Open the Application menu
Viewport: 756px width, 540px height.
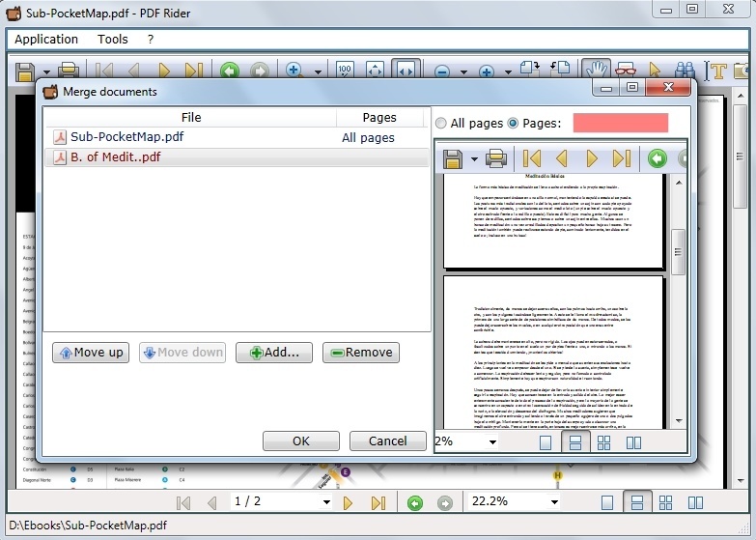click(46, 39)
